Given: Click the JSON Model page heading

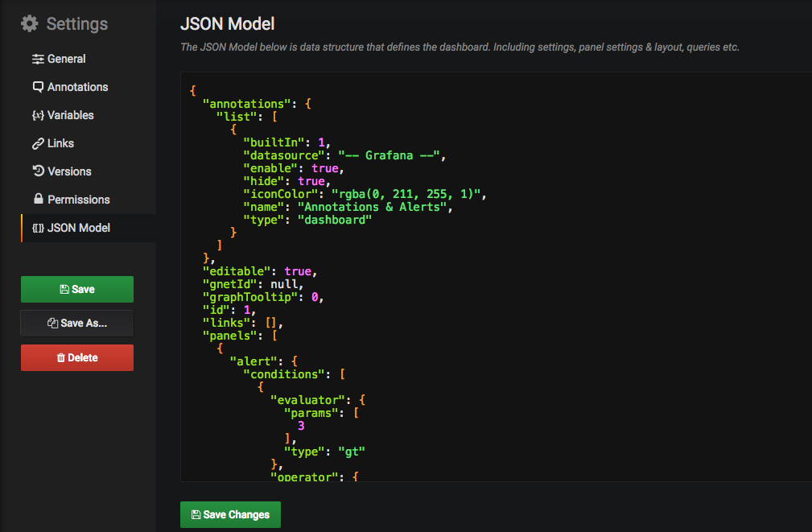Looking at the screenshot, I should [227, 24].
